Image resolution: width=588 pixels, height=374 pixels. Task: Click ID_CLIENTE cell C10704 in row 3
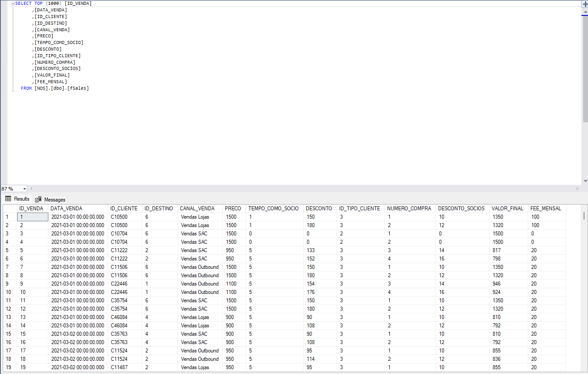[125, 234]
